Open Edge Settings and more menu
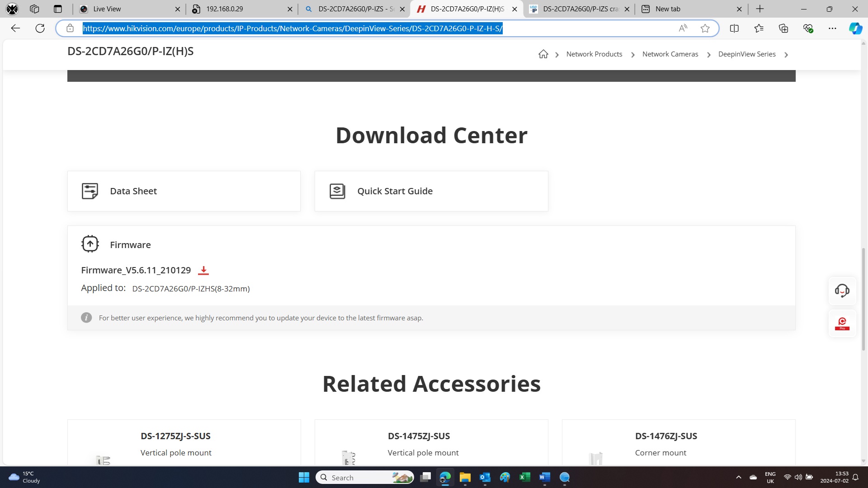The image size is (868, 488). [832, 28]
